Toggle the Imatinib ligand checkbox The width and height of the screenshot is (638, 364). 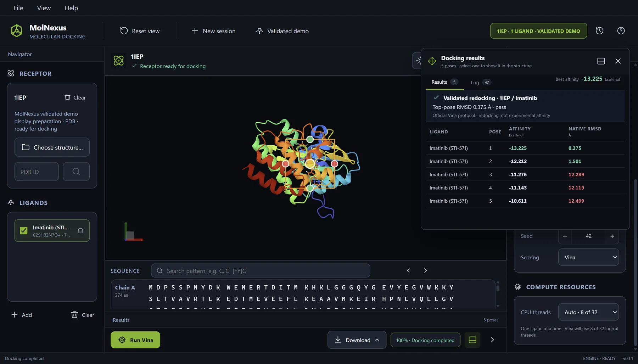click(24, 231)
